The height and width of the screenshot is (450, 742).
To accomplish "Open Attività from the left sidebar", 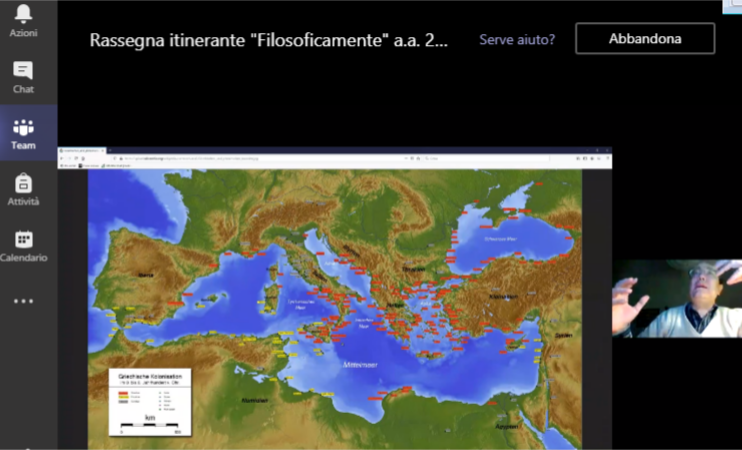I will point(23,189).
